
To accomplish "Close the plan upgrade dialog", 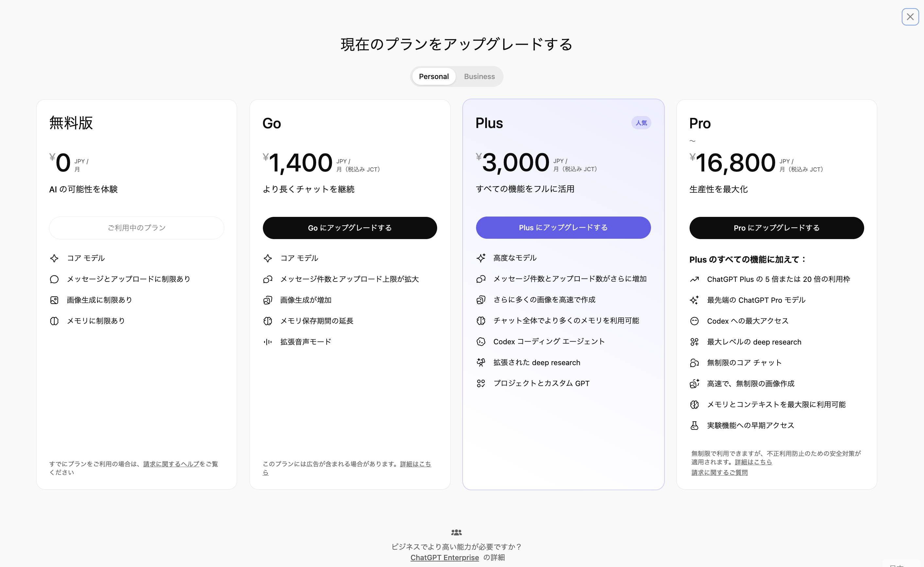I will coord(910,17).
